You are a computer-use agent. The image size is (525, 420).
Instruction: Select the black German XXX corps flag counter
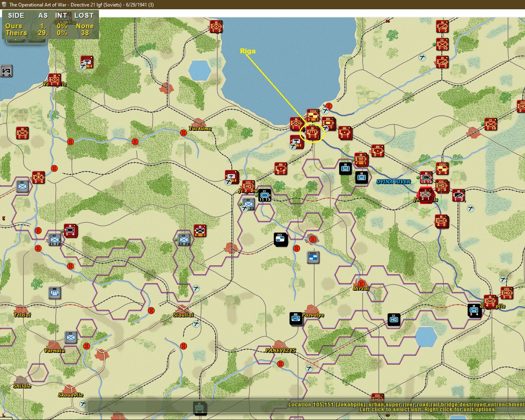click(280, 239)
